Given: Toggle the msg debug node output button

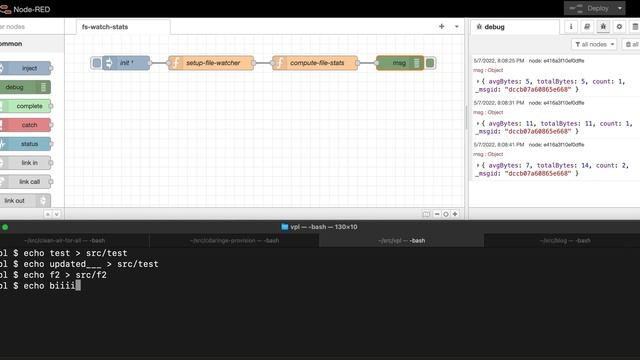Looking at the screenshot, I should click(430, 63).
